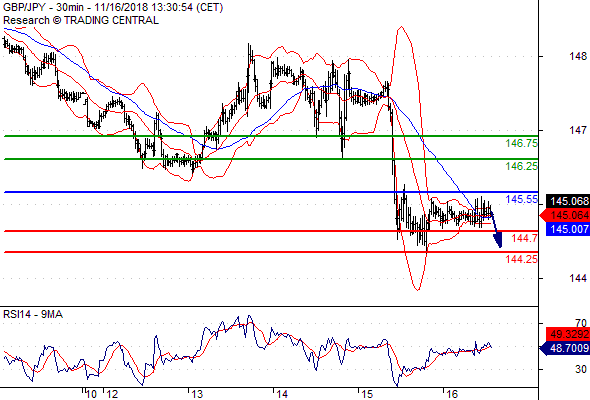Image resolution: width=590 pixels, height=400 pixels.
Task: Click the date label 13 on time axis
Action: (x=197, y=394)
